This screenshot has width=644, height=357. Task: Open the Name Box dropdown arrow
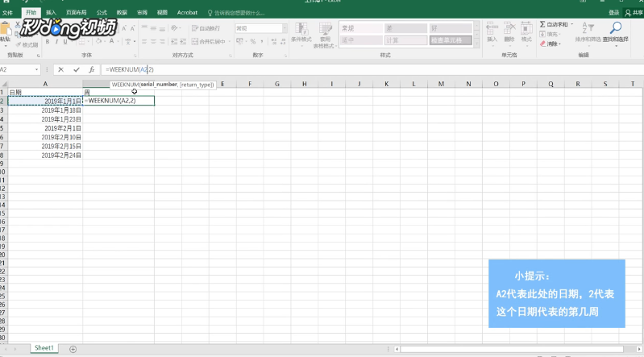pos(36,70)
